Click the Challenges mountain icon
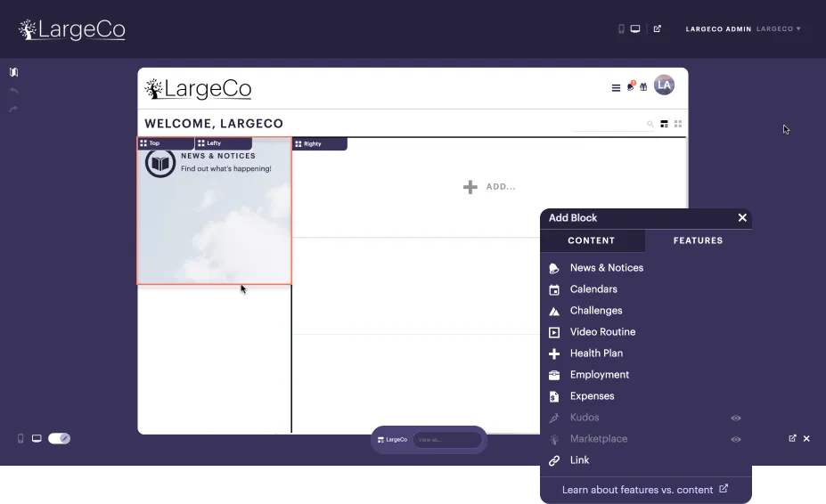This screenshot has width=826, height=504. point(553,312)
